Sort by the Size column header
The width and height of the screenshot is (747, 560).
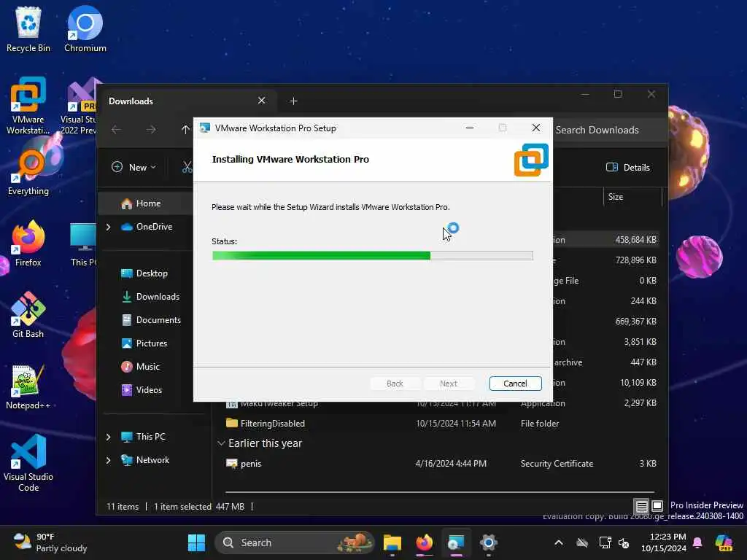(x=632, y=197)
